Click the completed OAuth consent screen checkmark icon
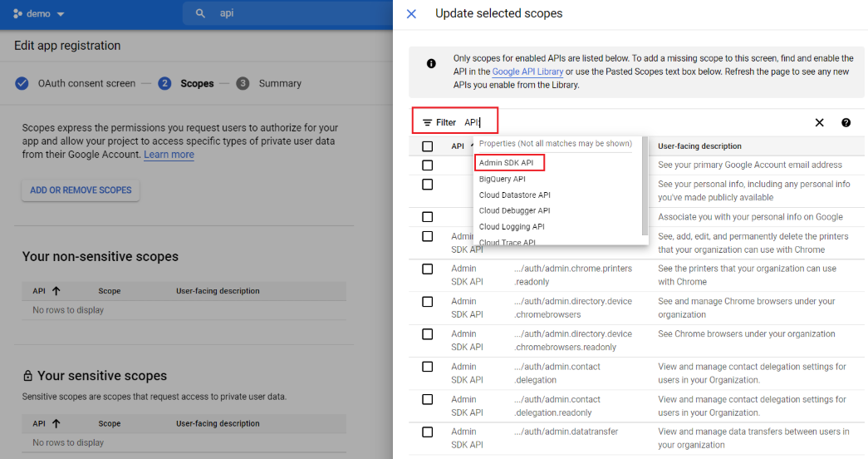Screen dimensions: 868x459 point(22,83)
